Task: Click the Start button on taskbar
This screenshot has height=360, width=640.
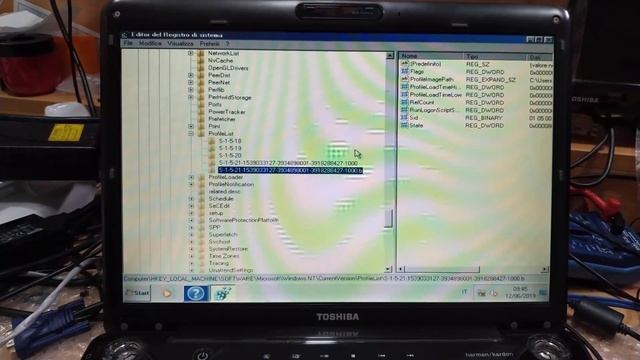Action: coord(137,293)
